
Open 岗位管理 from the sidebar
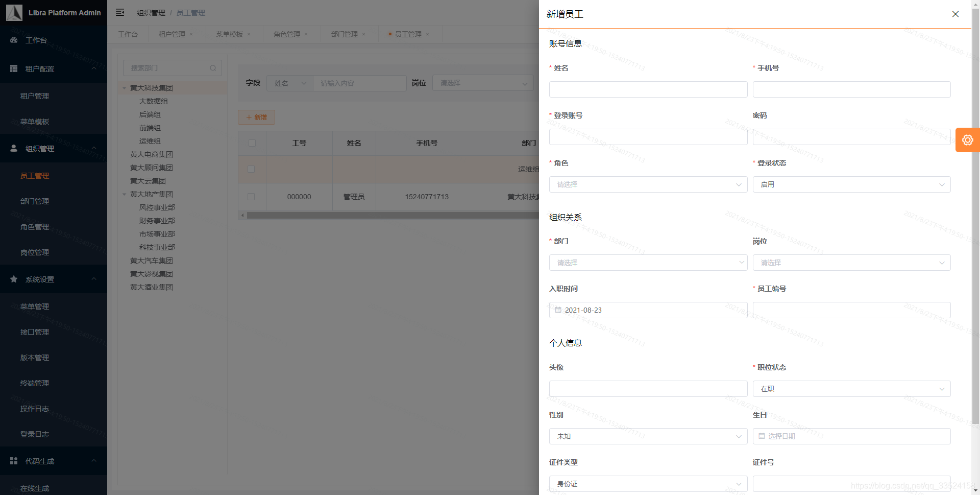pyautogui.click(x=34, y=252)
